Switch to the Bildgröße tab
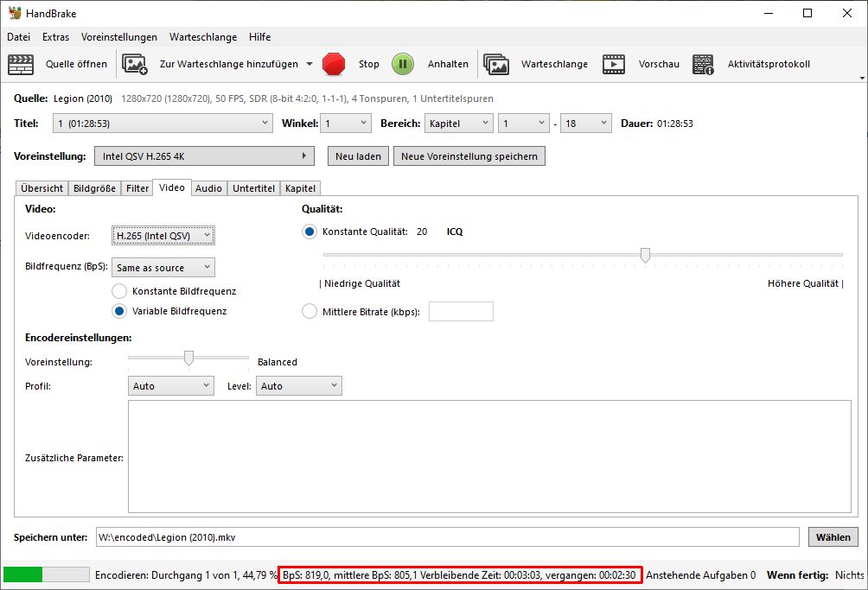868x590 pixels. pos(94,188)
